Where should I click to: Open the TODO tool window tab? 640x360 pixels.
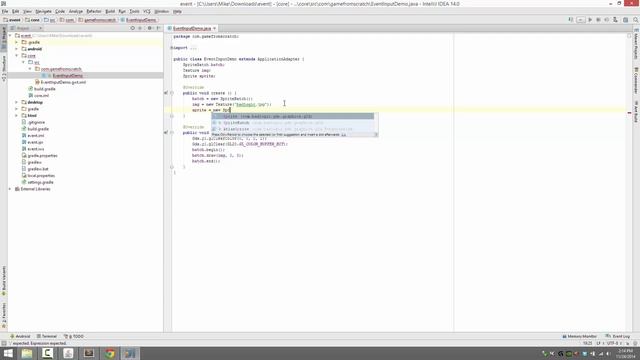pos(74,336)
